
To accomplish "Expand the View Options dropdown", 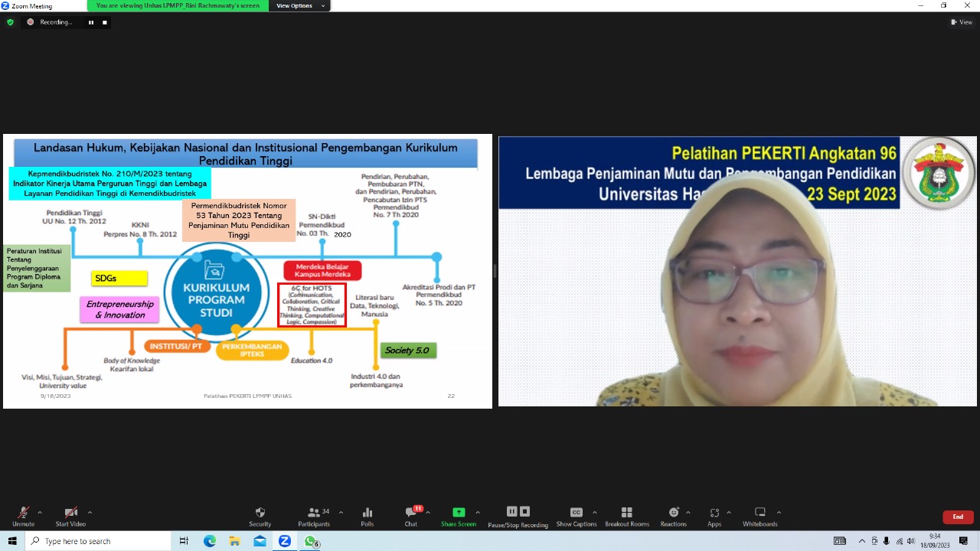I will 299,6.
